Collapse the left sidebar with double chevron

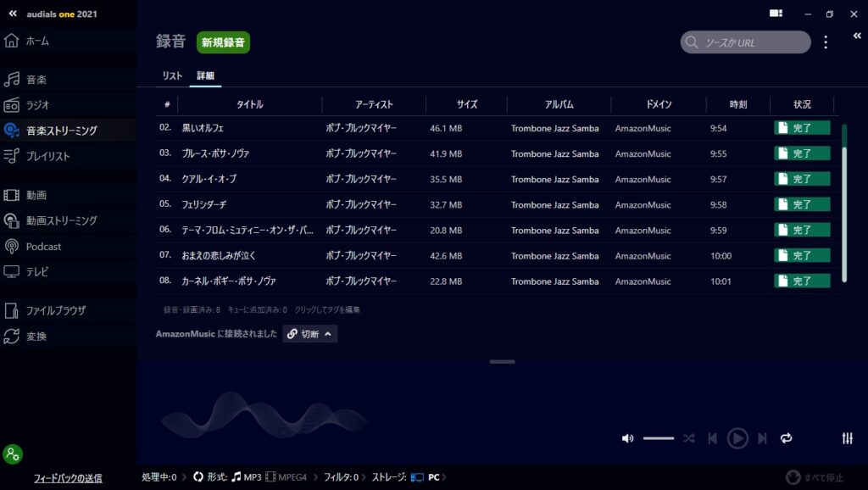tap(13, 14)
